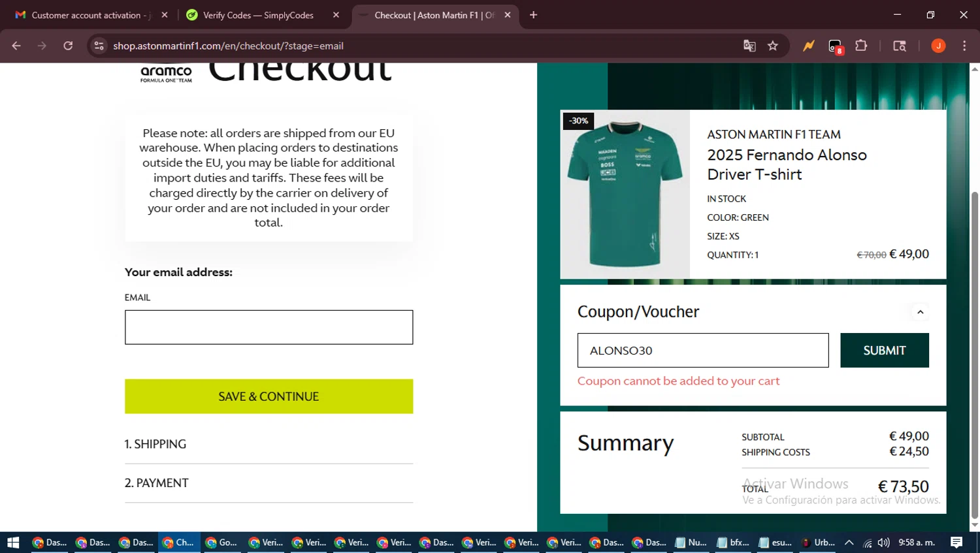This screenshot has height=553, width=980.
Task: Click SAVE & CONTINUE button
Action: [269, 396]
